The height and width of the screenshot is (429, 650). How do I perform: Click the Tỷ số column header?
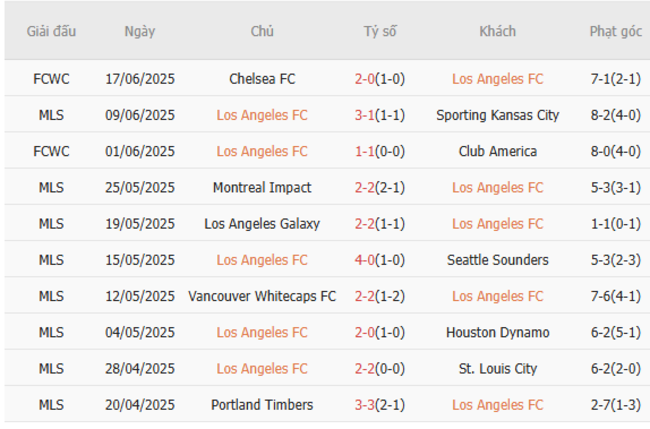[379, 31]
